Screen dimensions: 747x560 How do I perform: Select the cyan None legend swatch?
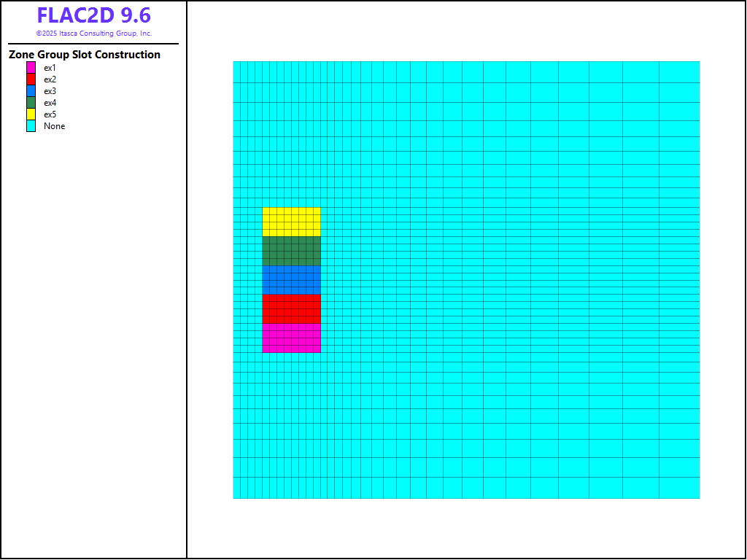point(31,126)
